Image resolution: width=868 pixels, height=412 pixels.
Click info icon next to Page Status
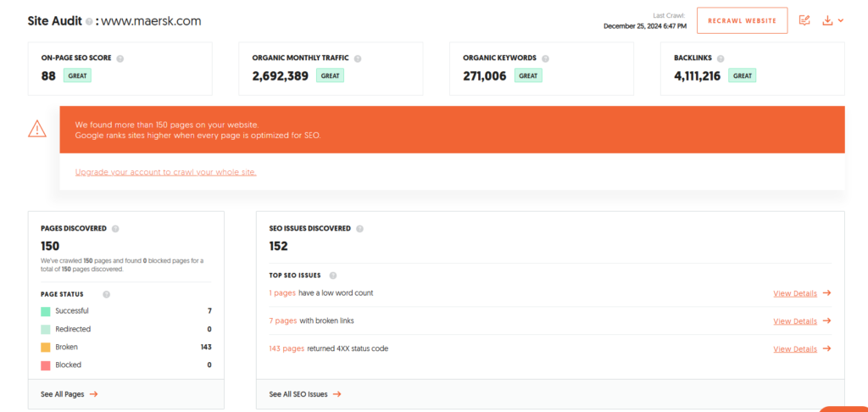click(x=106, y=294)
